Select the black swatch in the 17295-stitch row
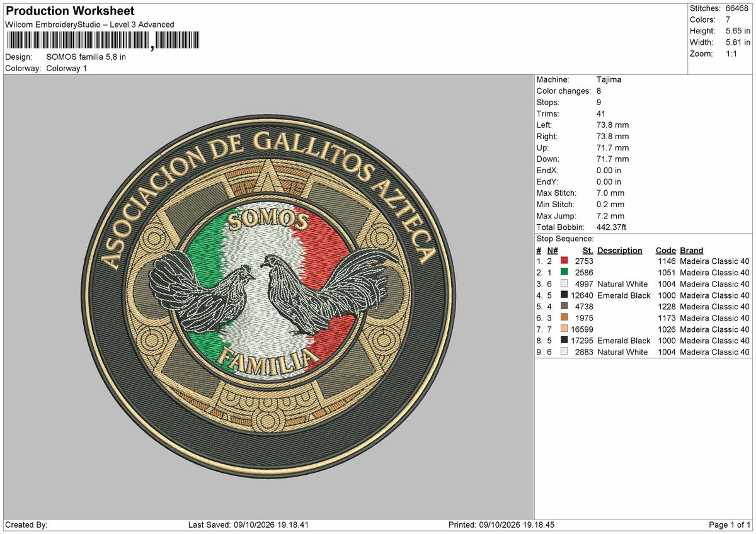Viewport: 756px width, 534px height. pos(564,341)
